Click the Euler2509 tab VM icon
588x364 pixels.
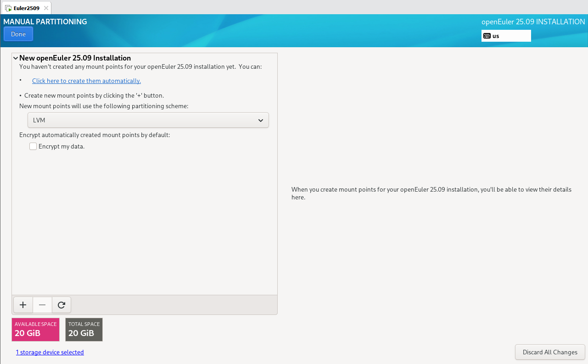point(8,8)
